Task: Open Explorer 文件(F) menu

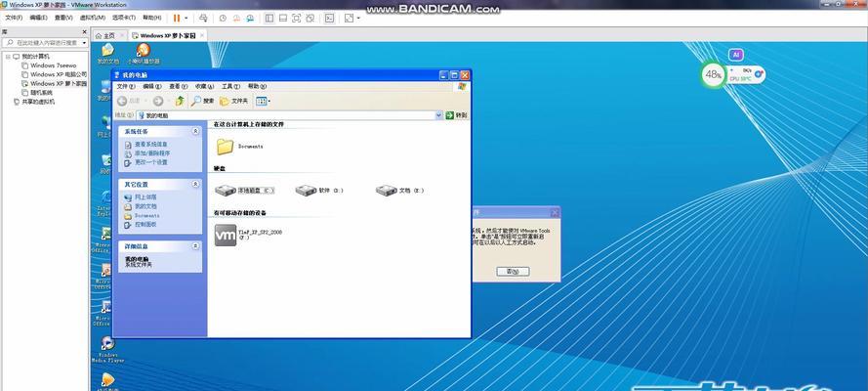Action: (126, 86)
